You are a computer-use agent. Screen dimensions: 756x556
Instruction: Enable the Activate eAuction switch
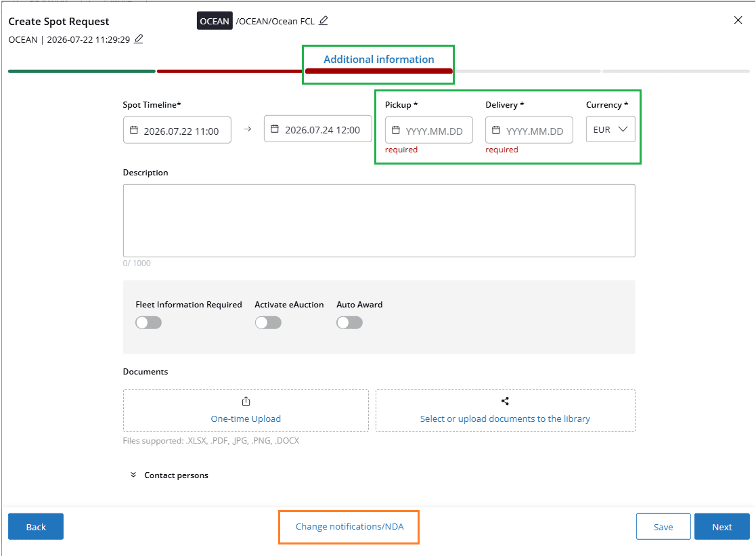(x=268, y=322)
